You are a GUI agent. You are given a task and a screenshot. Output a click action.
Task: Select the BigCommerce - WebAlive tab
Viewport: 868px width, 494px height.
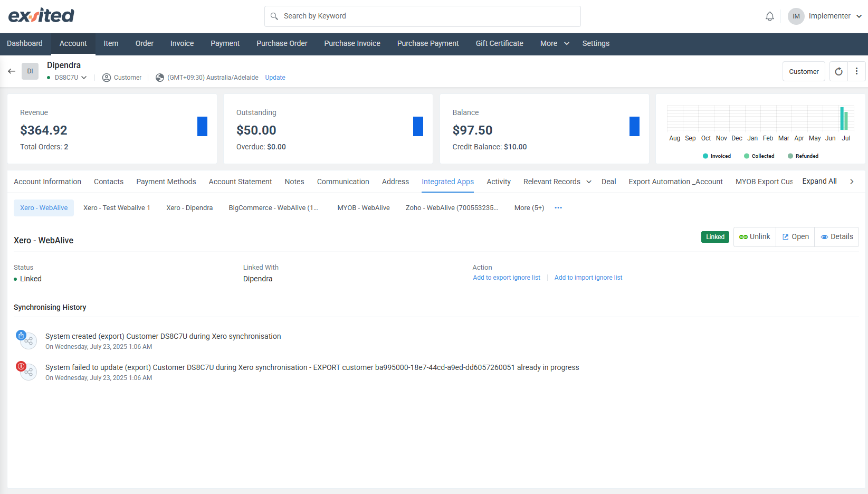point(273,208)
